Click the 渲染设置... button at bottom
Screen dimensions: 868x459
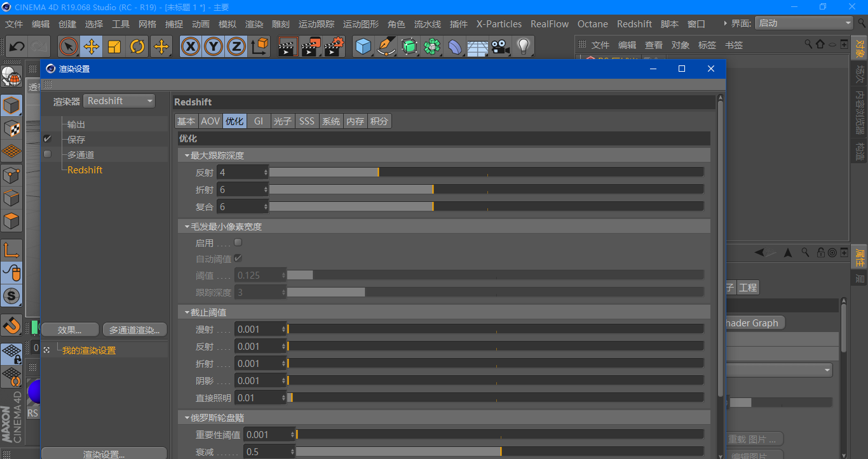click(x=104, y=454)
